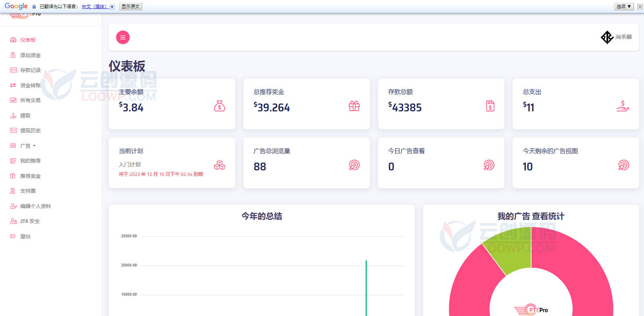The image size is (644, 316).
Task: Click the PTCPro logo inside the donut chart
Action: pos(531,309)
